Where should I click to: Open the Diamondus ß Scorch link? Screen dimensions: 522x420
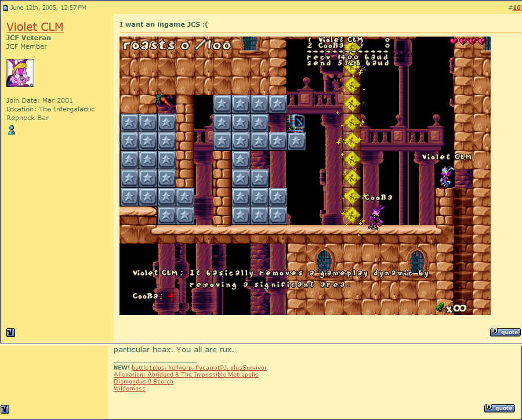[x=143, y=381]
